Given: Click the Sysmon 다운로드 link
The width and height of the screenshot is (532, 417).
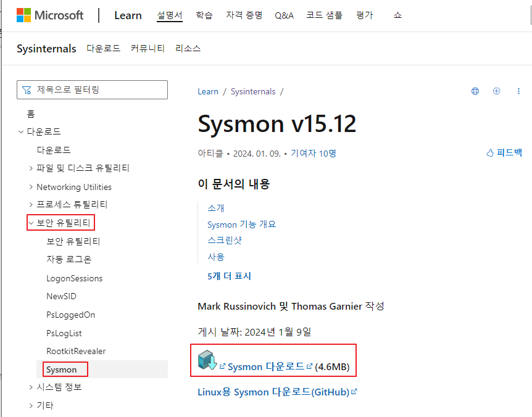Looking at the screenshot, I should pyautogui.click(x=267, y=367).
